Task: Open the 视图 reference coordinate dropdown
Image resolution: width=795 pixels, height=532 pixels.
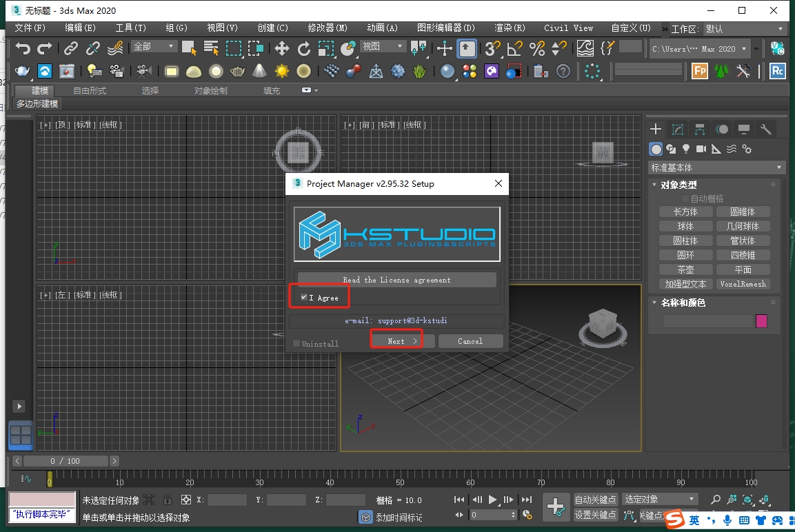Action: pos(383,47)
